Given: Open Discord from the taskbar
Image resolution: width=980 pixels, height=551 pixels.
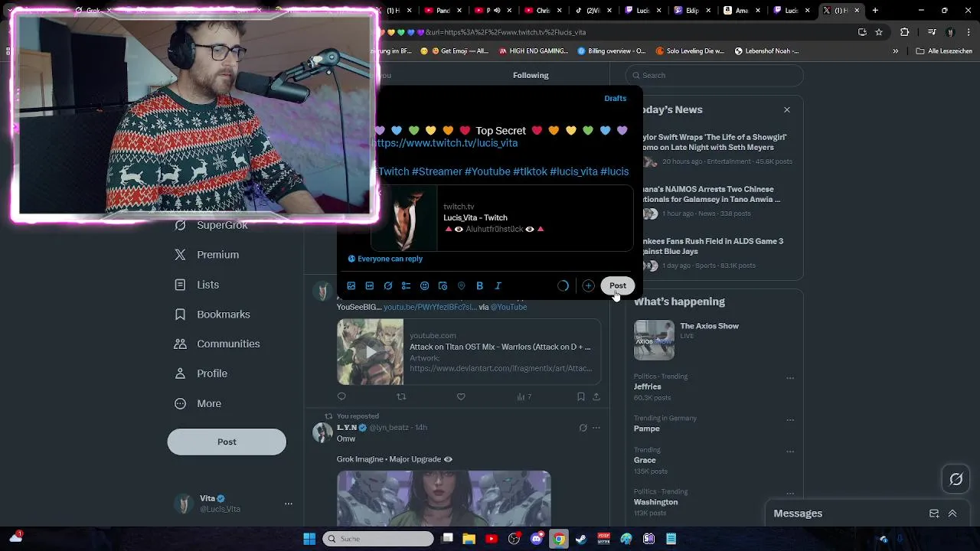Looking at the screenshot, I should point(537,539).
